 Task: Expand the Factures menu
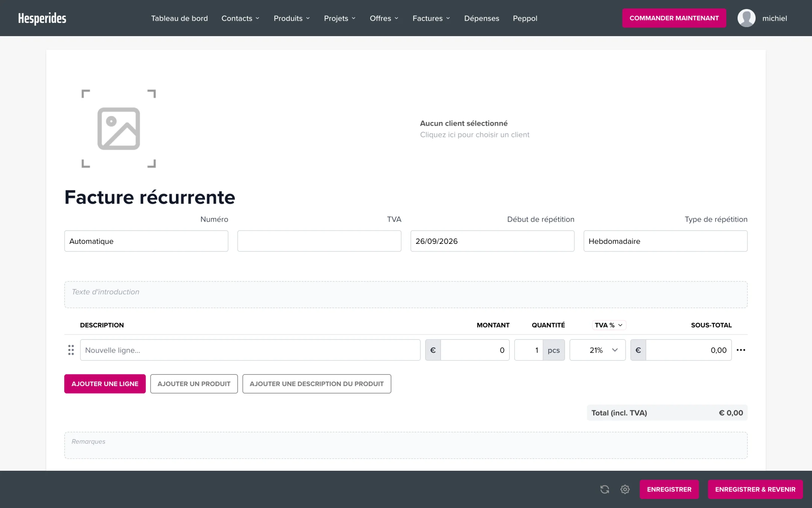[431, 18]
